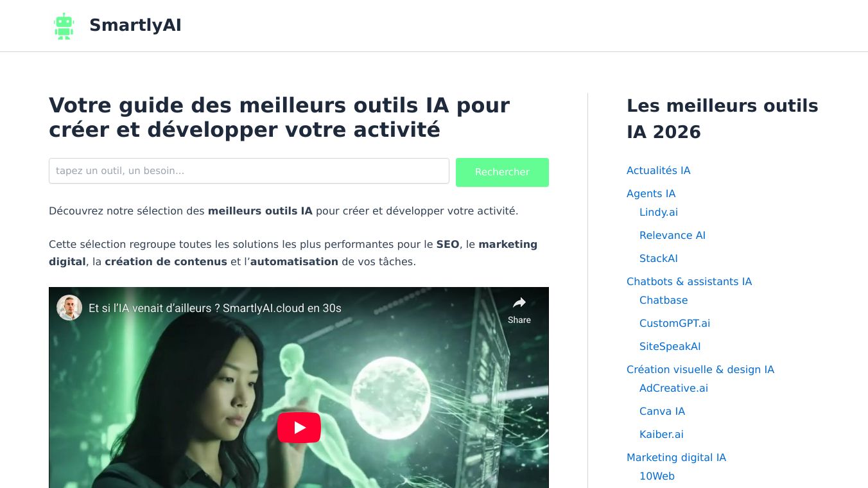The width and height of the screenshot is (868, 488).
Task: Focus the tool search input field
Action: (249, 171)
